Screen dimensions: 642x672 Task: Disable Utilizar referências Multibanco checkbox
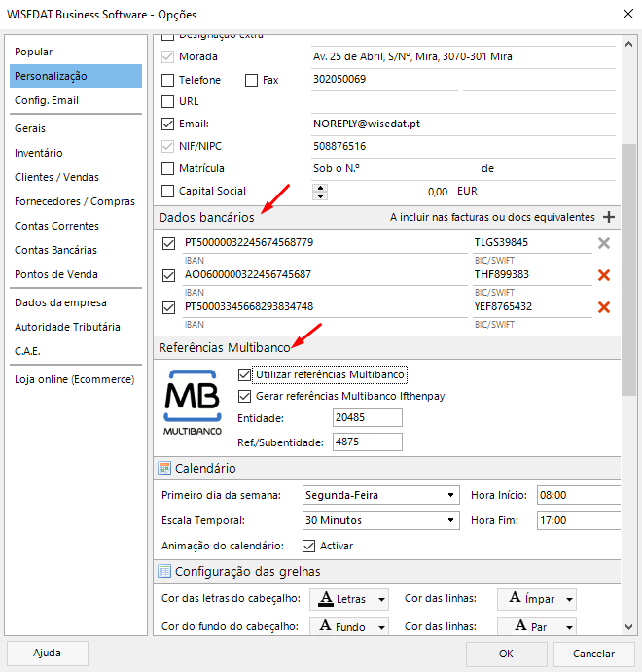point(244,374)
